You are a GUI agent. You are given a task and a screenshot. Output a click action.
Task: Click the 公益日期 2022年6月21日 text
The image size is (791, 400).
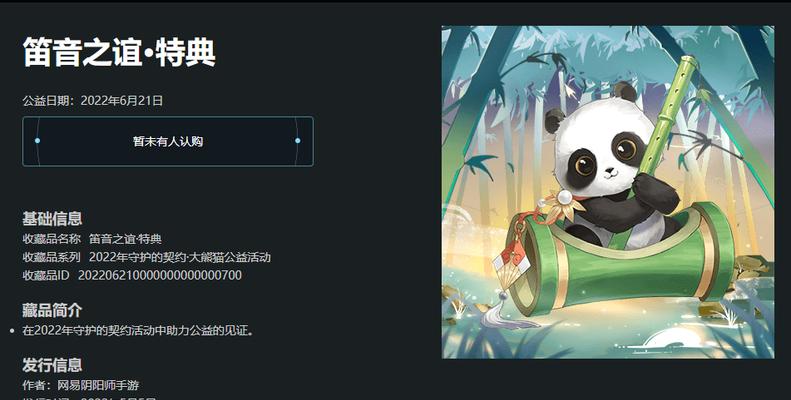(93, 101)
